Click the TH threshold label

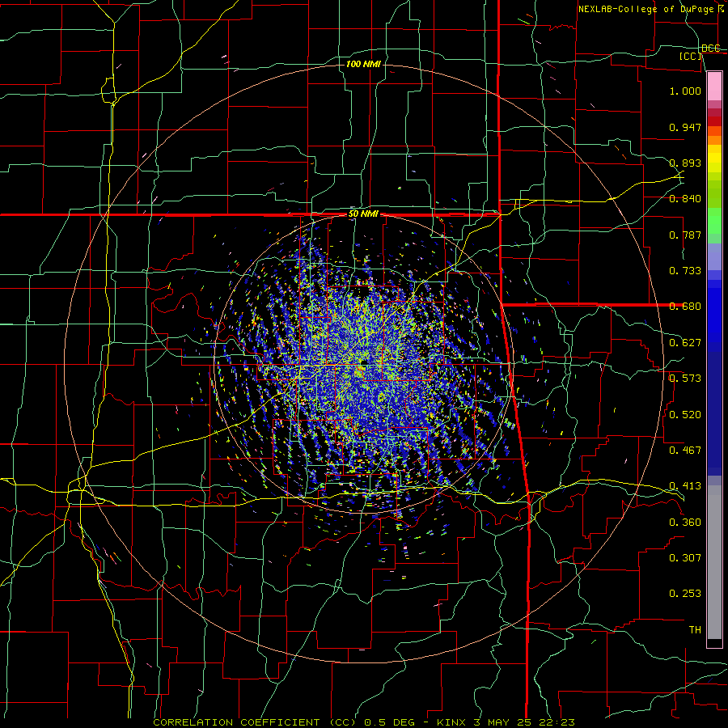(x=695, y=630)
